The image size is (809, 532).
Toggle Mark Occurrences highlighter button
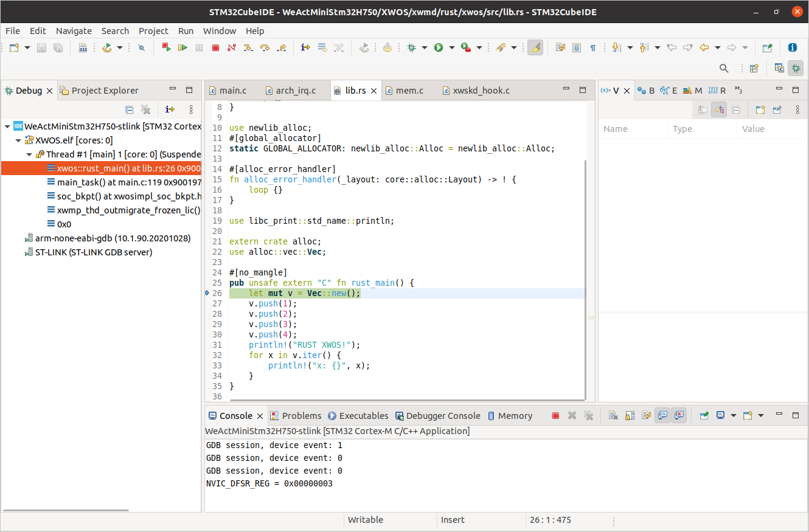[535, 47]
